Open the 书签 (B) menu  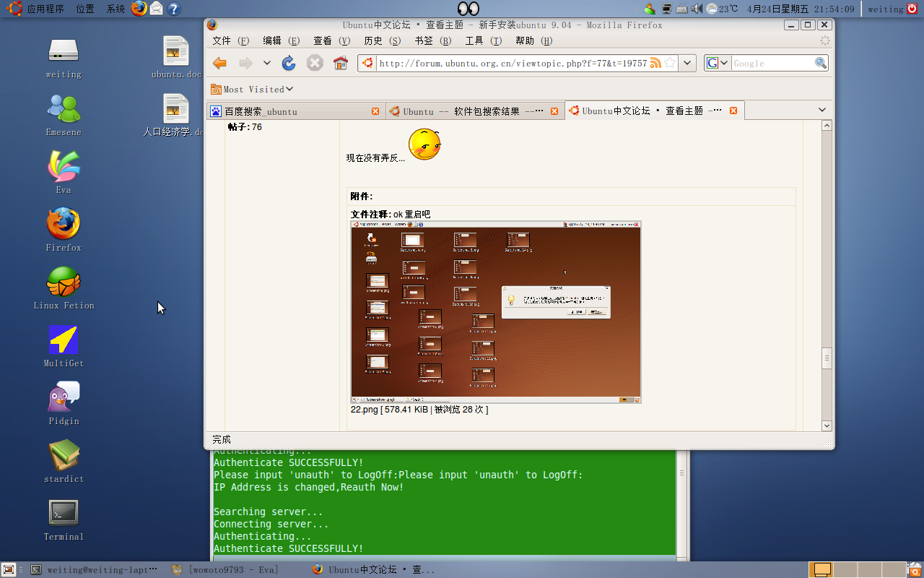click(x=432, y=41)
